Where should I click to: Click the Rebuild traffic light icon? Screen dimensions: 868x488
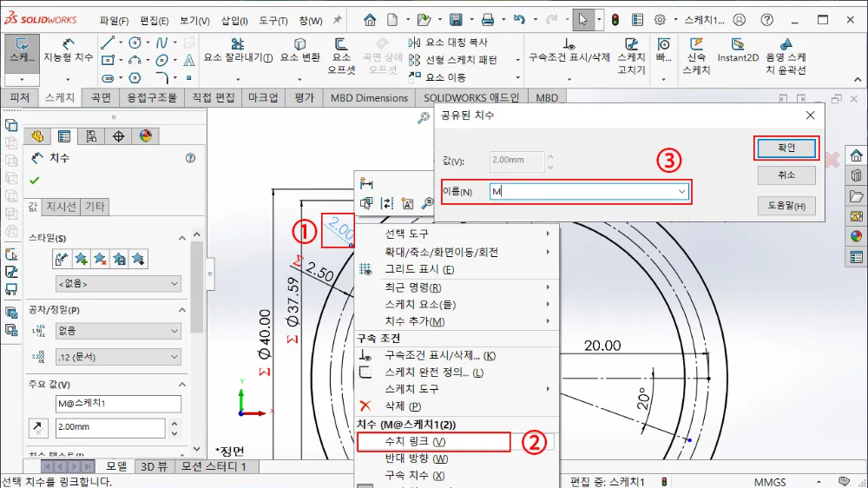(615, 20)
